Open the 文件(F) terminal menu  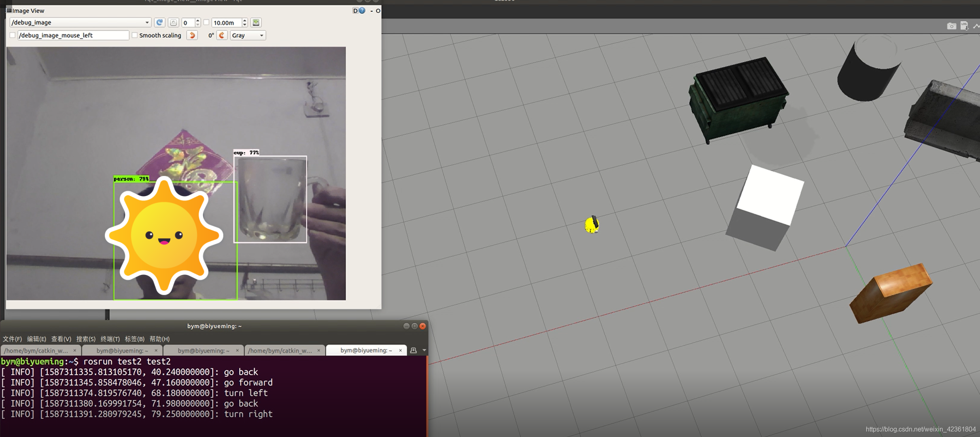[13, 339]
